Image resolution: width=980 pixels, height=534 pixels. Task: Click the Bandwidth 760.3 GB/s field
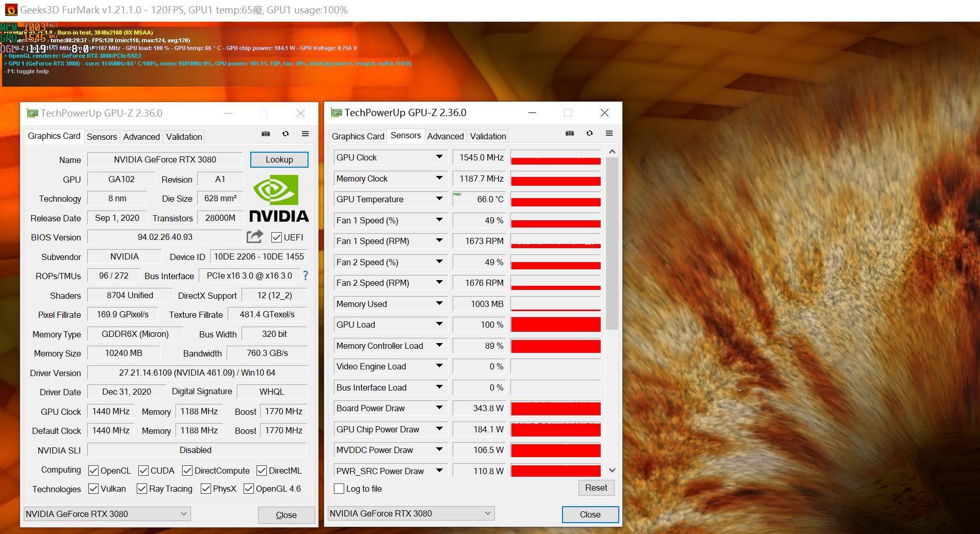(x=267, y=353)
